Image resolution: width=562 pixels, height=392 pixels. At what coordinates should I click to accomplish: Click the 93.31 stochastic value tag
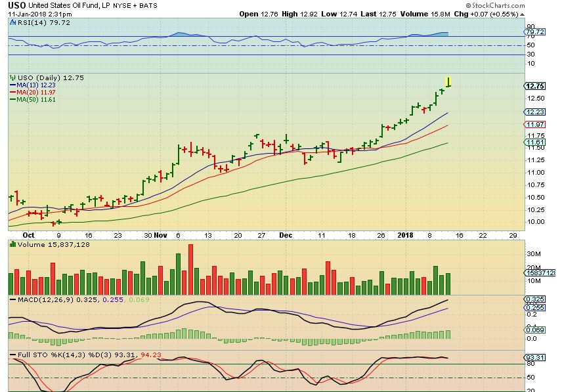[x=535, y=358]
